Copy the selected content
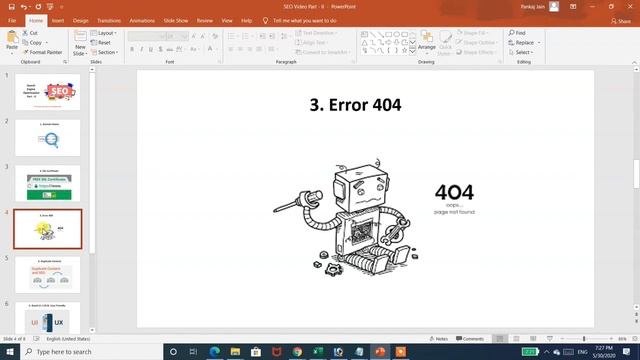The width and height of the screenshot is (640, 360). [32, 42]
